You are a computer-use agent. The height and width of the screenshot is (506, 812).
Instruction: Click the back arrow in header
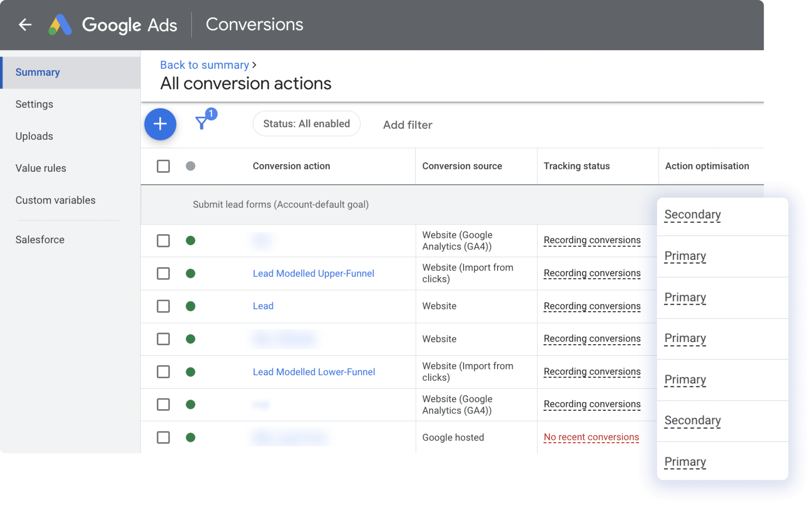(25, 25)
